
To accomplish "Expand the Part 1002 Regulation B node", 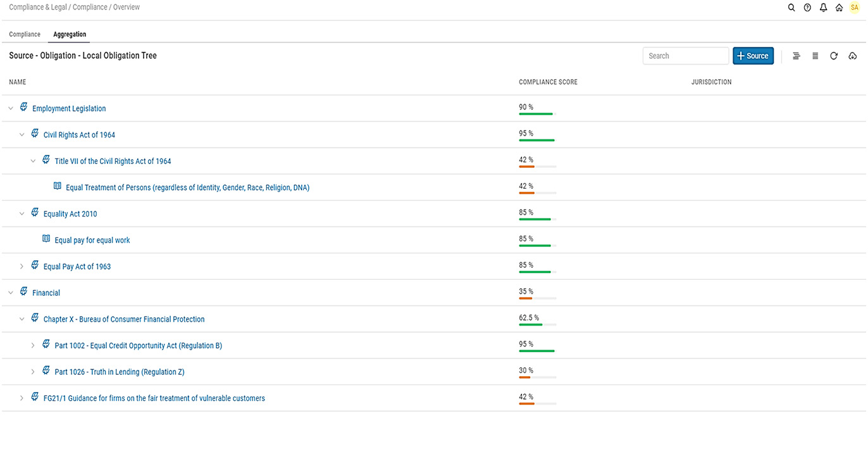I will click(33, 345).
